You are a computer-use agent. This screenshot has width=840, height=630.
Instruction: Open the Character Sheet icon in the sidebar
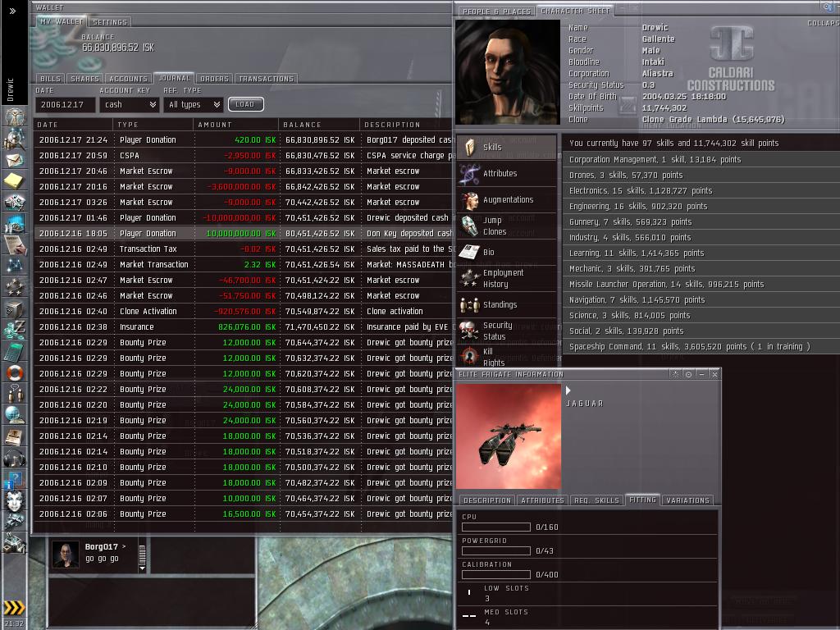[x=15, y=116]
